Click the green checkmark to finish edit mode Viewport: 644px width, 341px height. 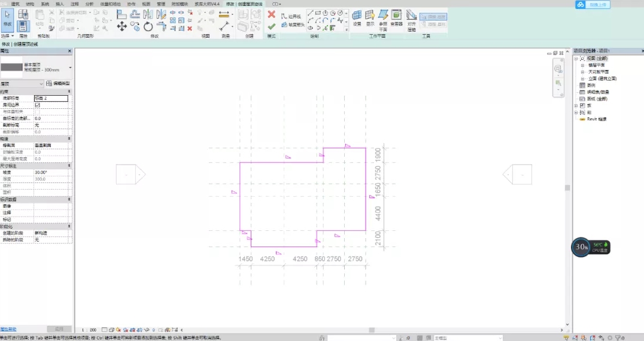271,26
